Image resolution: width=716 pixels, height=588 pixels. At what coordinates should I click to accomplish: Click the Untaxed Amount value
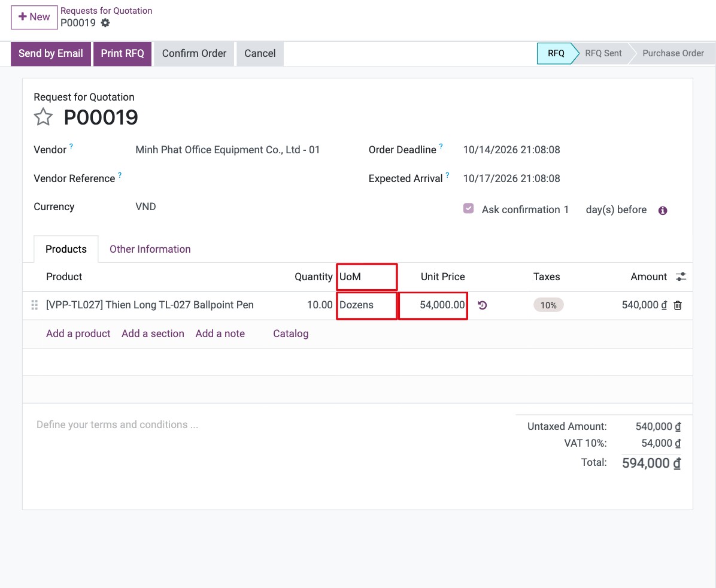click(x=658, y=427)
